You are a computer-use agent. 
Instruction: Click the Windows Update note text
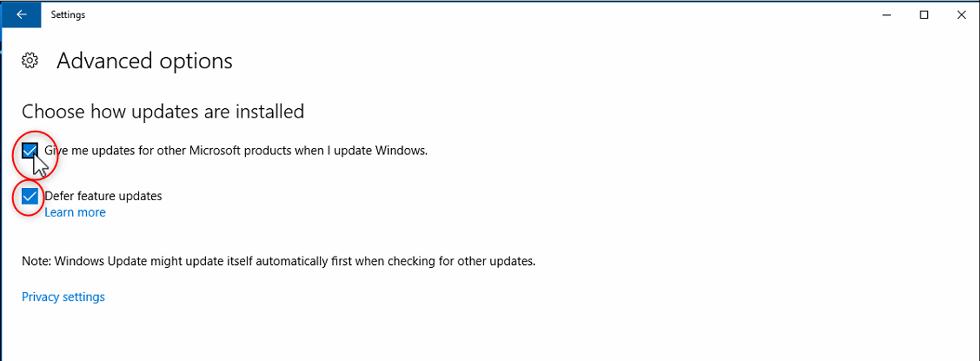[x=278, y=261]
